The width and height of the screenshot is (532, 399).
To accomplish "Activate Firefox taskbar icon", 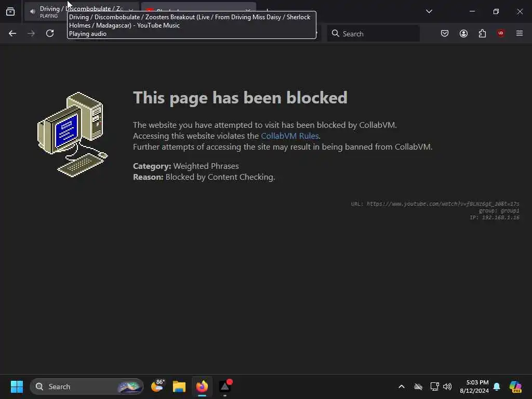I will click(202, 387).
